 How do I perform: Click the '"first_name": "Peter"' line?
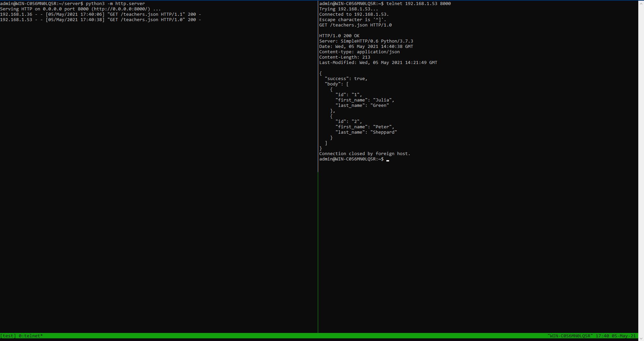point(365,127)
